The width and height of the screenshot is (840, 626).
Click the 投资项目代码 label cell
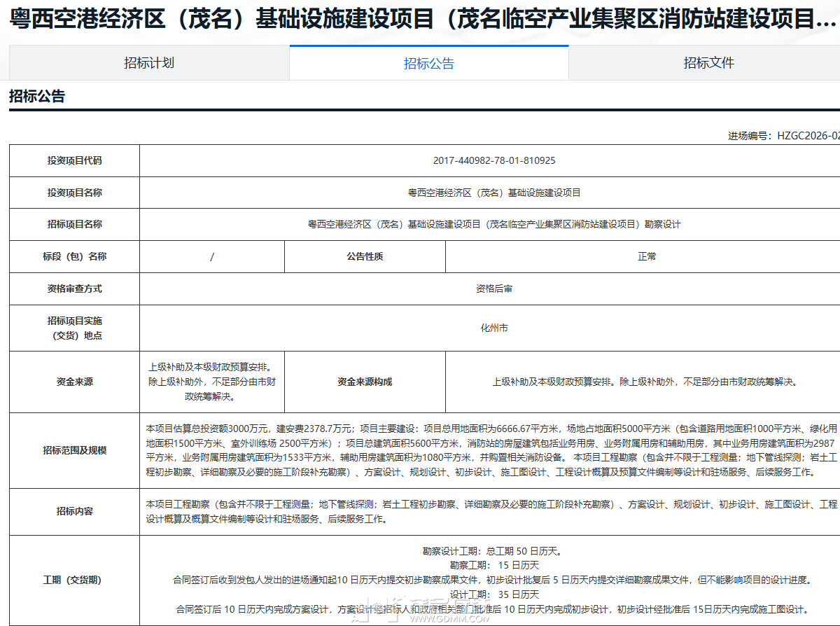pos(74,160)
